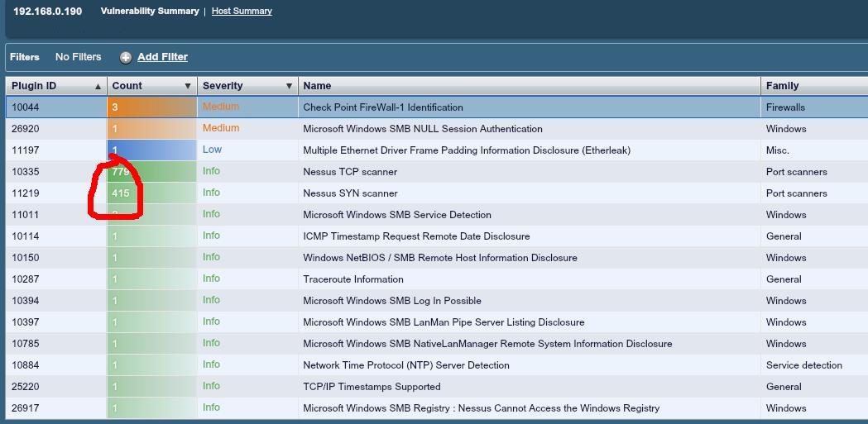This screenshot has width=868, height=424.
Task: Select the Vulnerability Summary tab
Action: pos(150,11)
